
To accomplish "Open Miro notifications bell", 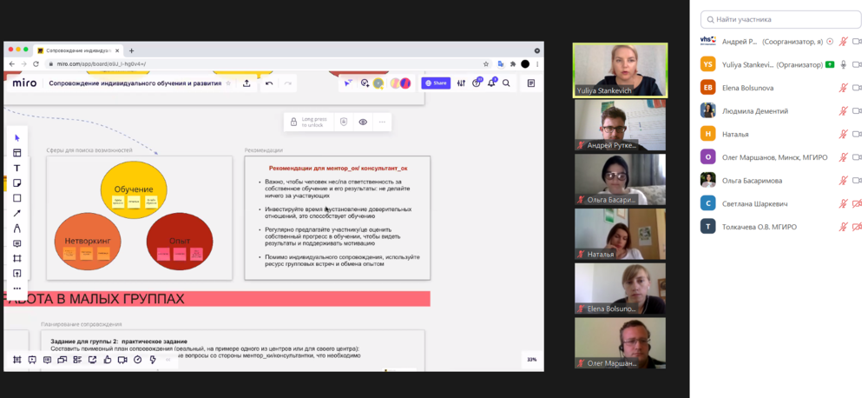I will tap(491, 83).
